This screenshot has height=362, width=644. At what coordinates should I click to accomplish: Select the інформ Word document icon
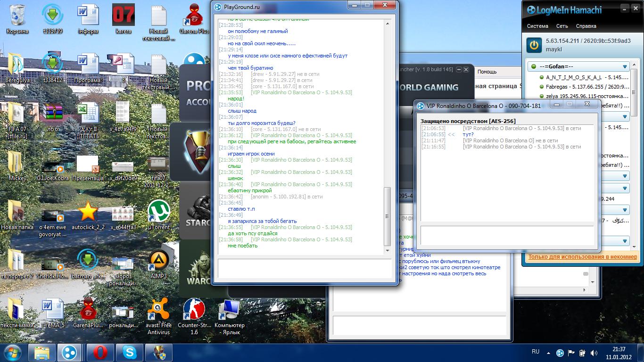[88, 19]
